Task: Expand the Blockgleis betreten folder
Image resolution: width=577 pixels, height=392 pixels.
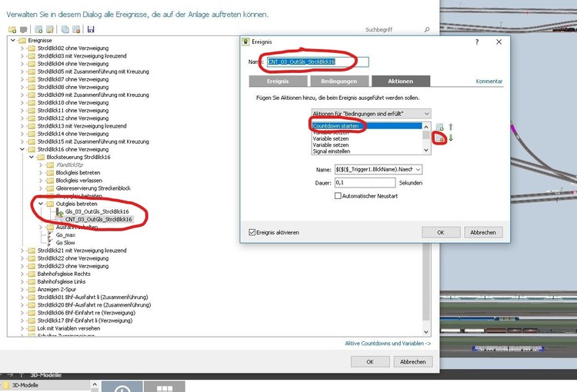Action: pos(41,173)
